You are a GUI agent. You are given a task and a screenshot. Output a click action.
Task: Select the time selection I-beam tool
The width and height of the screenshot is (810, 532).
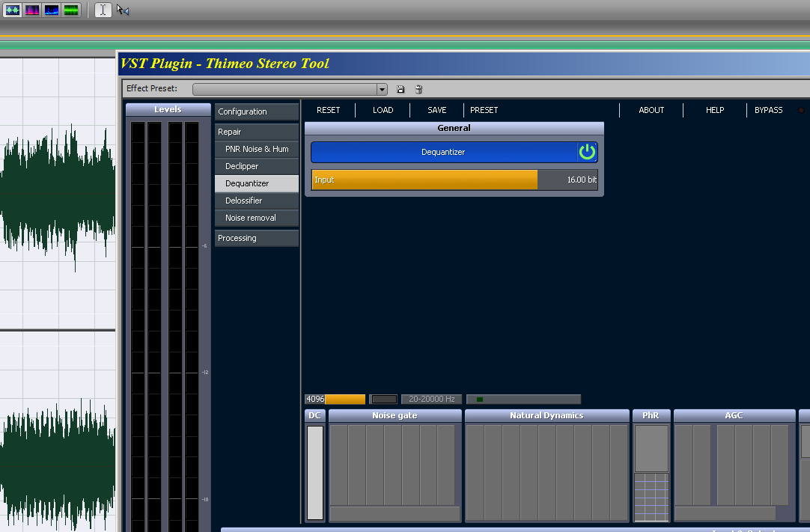click(x=103, y=10)
